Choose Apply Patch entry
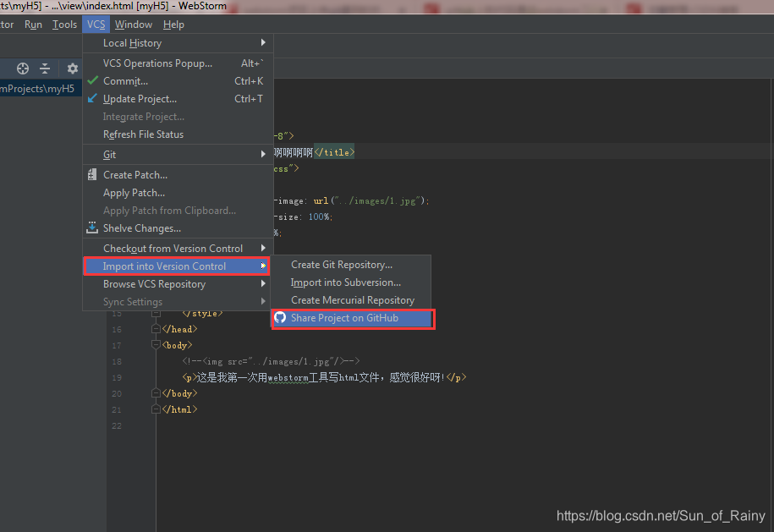774x532 pixels. [178, 193]
